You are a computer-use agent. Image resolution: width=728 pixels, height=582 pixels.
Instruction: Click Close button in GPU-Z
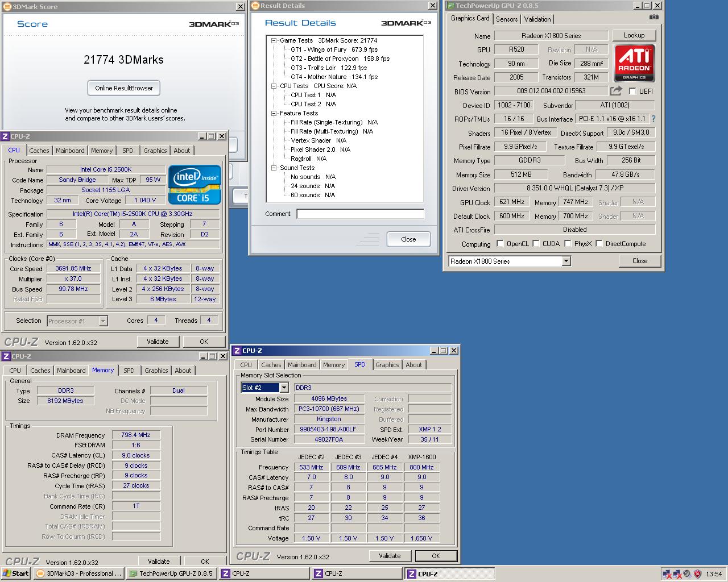click(x=640, y=261)
